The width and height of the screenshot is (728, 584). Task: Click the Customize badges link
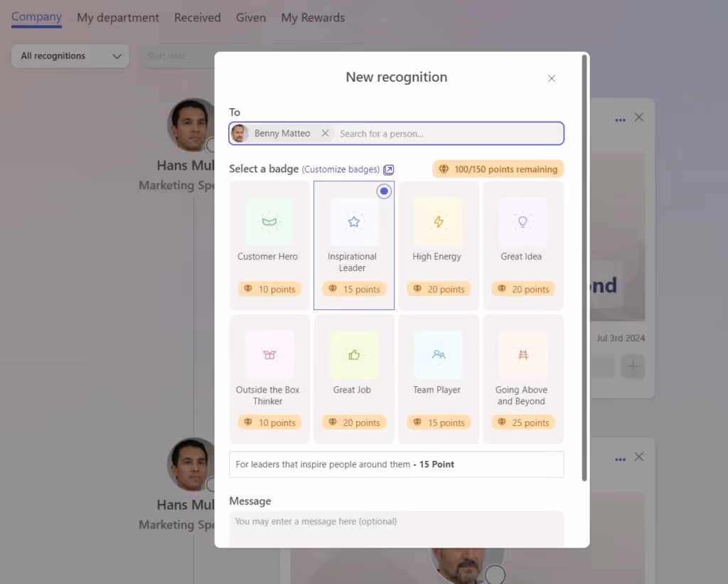(x=341, y=169)
